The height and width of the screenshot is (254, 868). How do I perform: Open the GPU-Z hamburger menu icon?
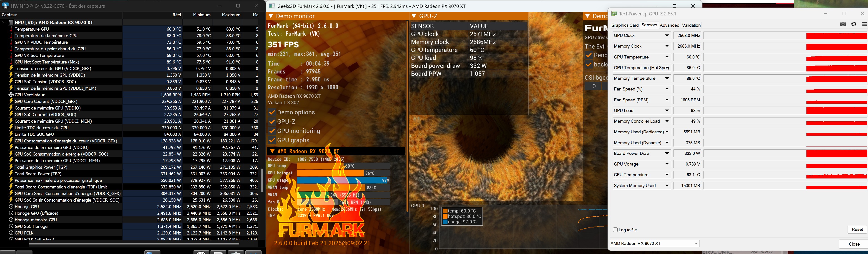tap(864, 24)
